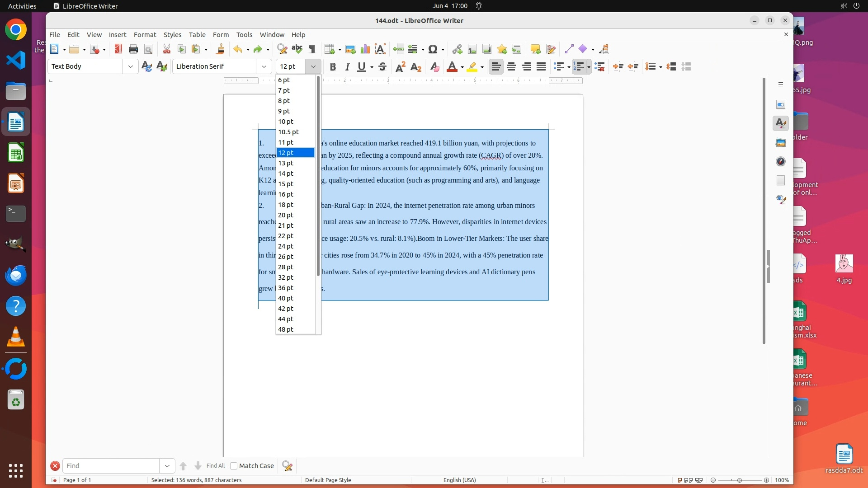
Task: Click the Default Page Style status label
Action: [x=328, y=480]
